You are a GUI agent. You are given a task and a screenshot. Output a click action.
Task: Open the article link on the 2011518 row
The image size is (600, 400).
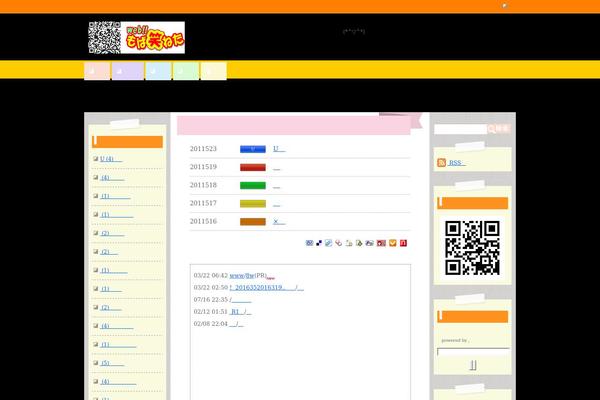(277, 186)
